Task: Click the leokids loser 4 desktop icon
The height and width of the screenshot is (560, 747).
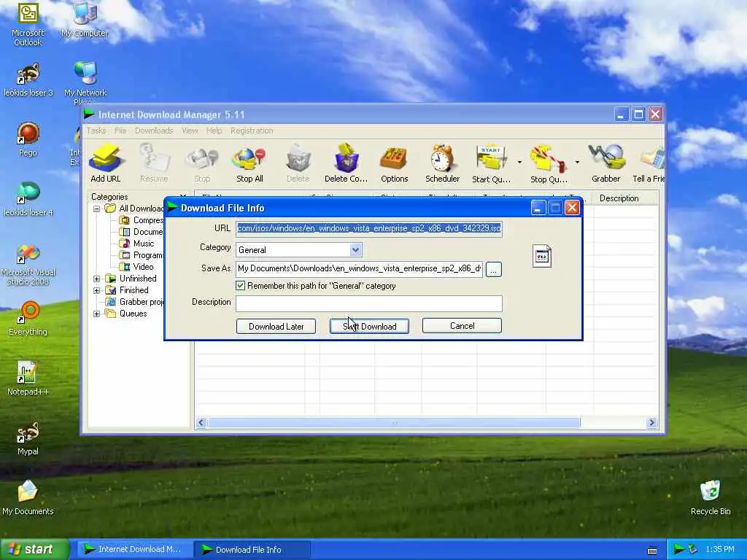Action: [28, 199]
